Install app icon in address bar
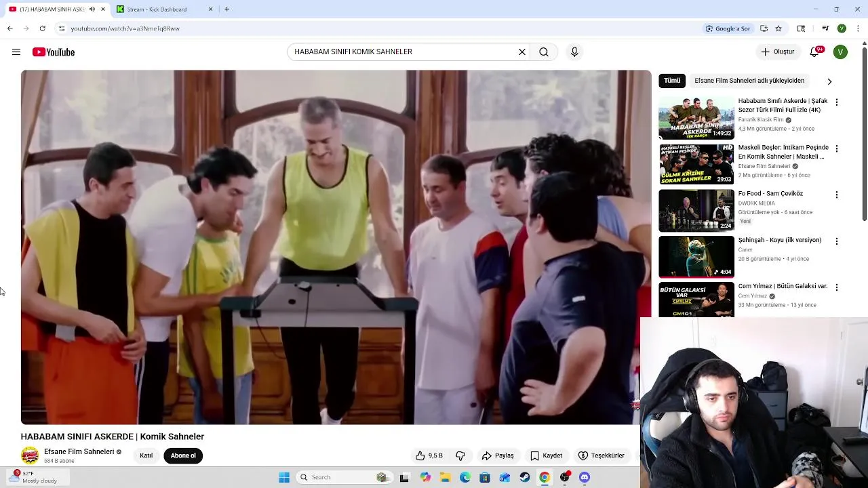Screen dimensions: 868x488 pyautogui.click(x=764, y=28)
